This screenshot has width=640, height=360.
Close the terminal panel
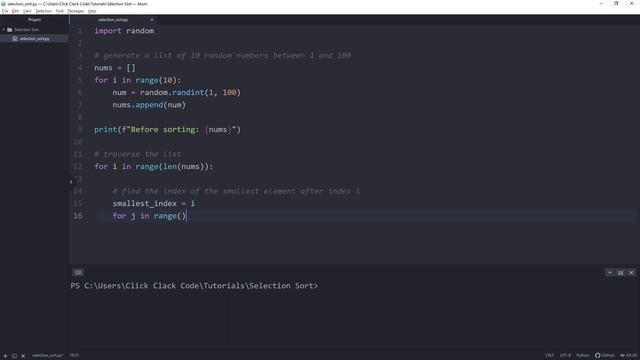tap(631, 273)
